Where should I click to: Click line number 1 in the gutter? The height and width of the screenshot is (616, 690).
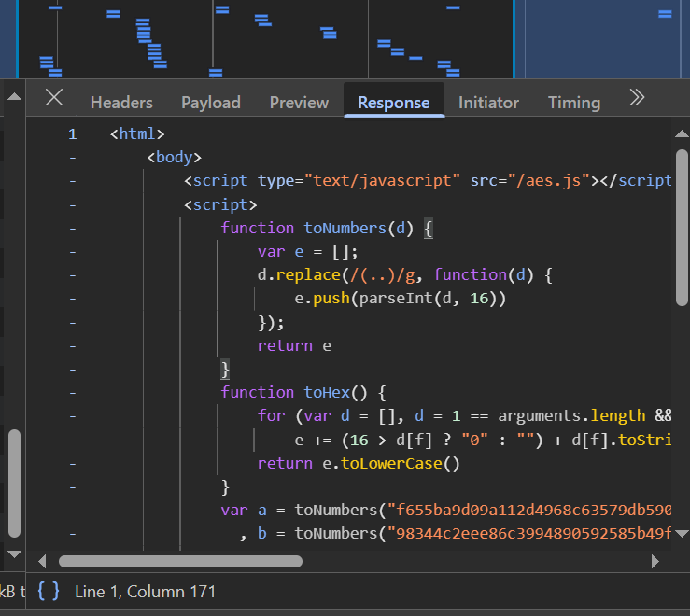(72, 134)
